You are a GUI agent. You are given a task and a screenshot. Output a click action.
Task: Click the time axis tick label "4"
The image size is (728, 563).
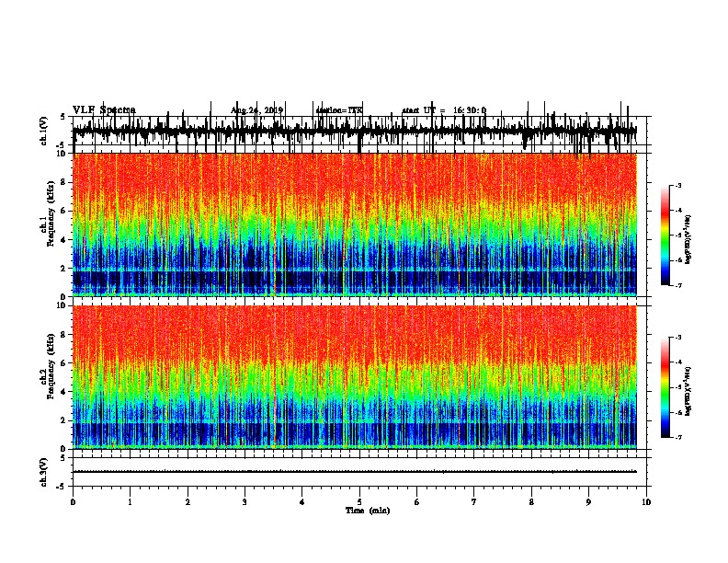click(x=302, y=502)
